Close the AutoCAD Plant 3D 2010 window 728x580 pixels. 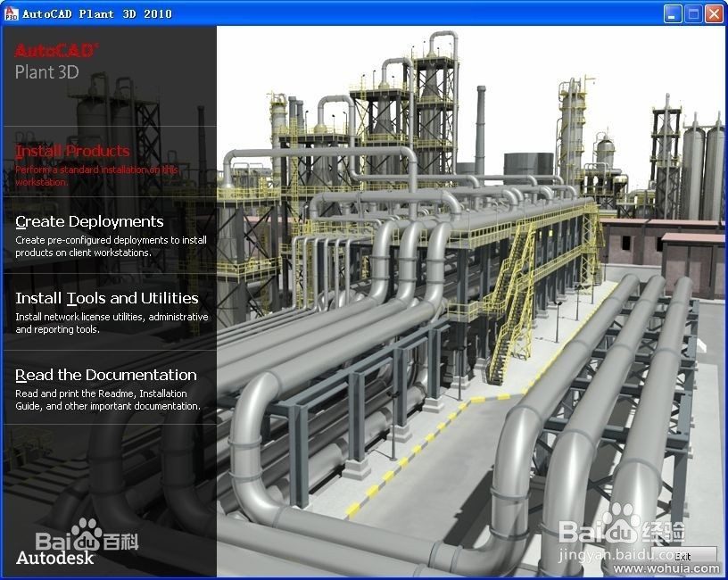(x=714, y=14)
